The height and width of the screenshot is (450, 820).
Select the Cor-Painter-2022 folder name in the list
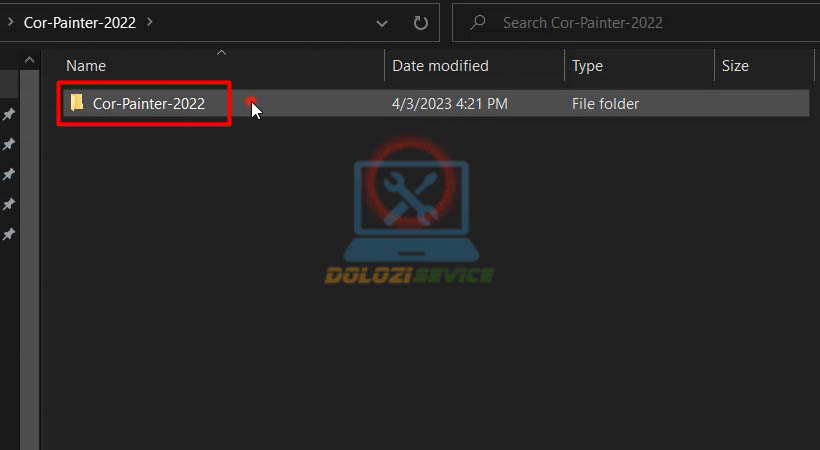tap(149, 104)
